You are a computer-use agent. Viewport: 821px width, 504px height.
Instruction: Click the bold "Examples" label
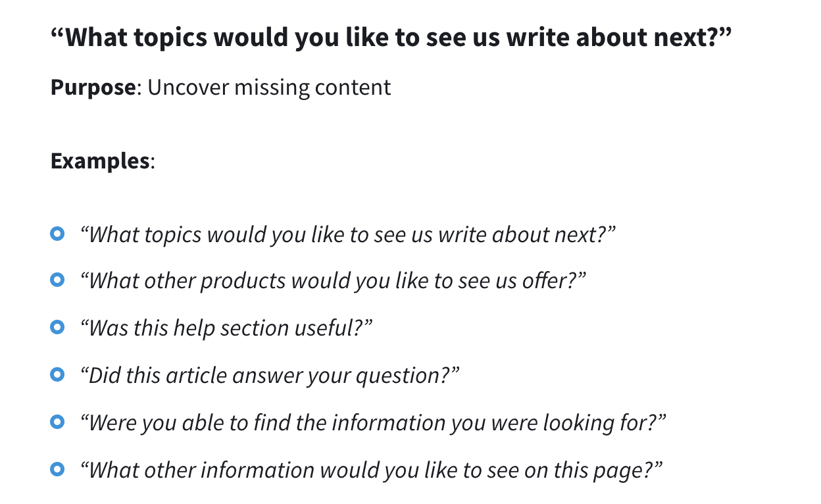click(x=100, y=161)
